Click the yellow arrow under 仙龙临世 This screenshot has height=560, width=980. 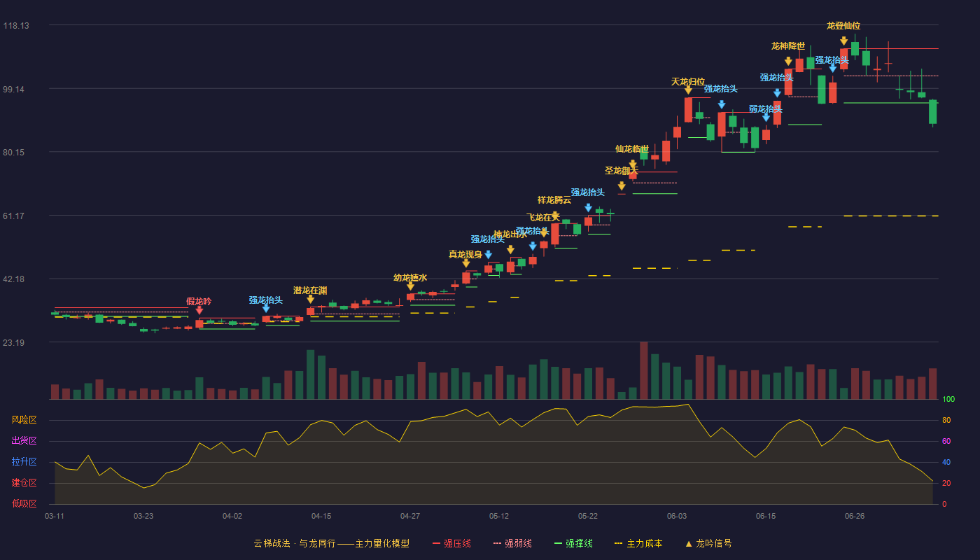click(632, 164)
